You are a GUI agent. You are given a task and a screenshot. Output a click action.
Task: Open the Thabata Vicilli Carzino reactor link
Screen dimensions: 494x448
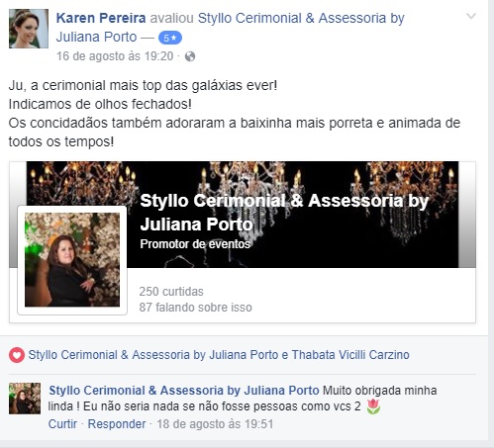[x=350, y=355]
